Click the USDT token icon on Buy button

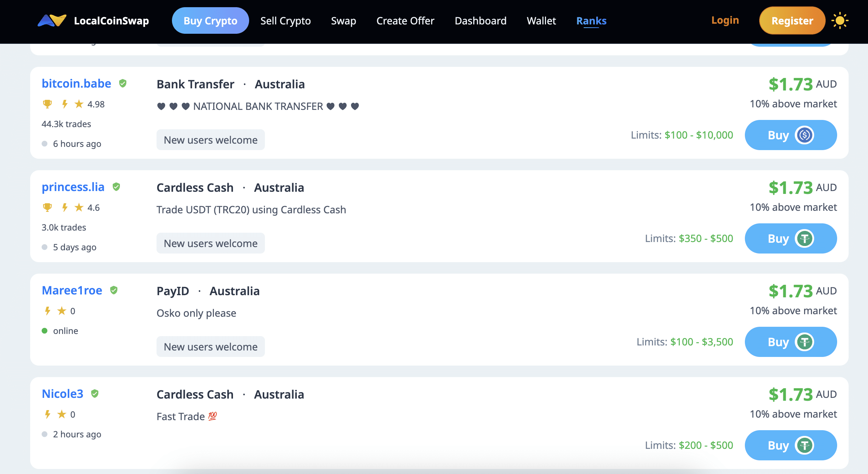pos(805,239)
